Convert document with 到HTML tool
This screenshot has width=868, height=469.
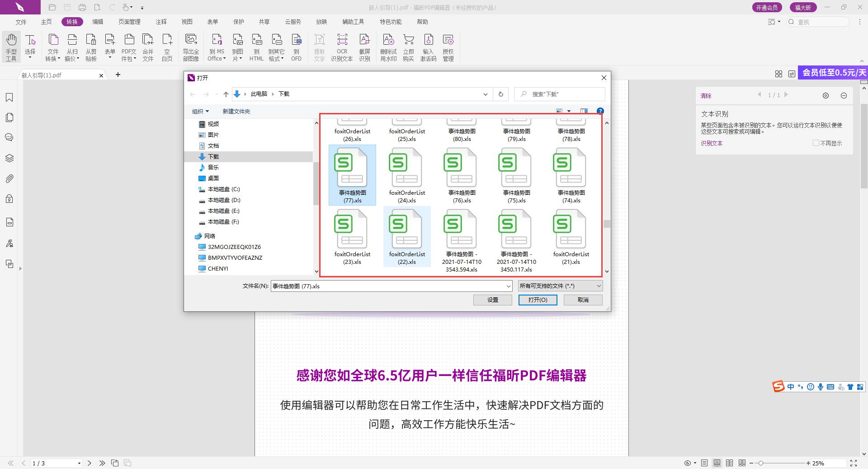pos(256,47)
